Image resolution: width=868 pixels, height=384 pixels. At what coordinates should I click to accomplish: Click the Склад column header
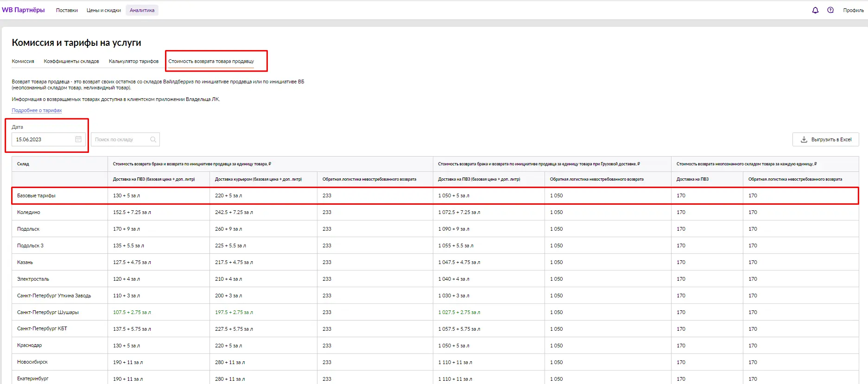pos(23,164)
